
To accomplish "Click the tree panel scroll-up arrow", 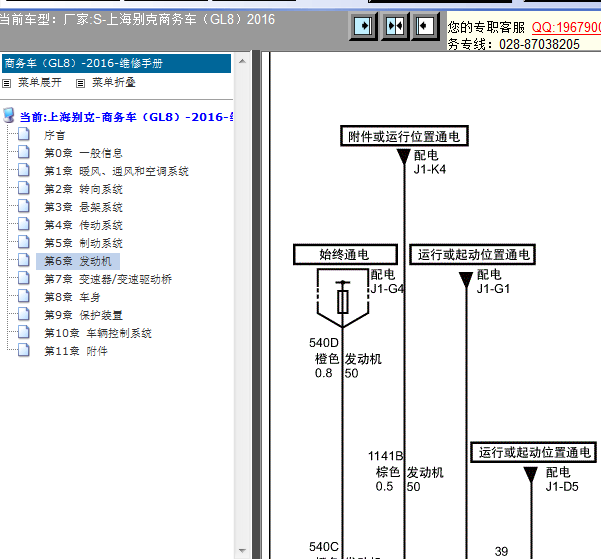I will 242,61.
